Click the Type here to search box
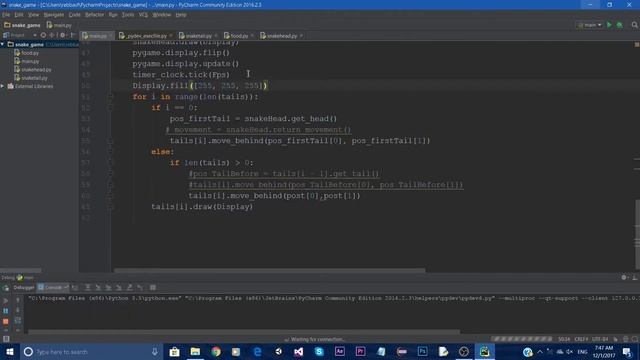The height and width of the screenshot is (360, 640). click(91, 351)
